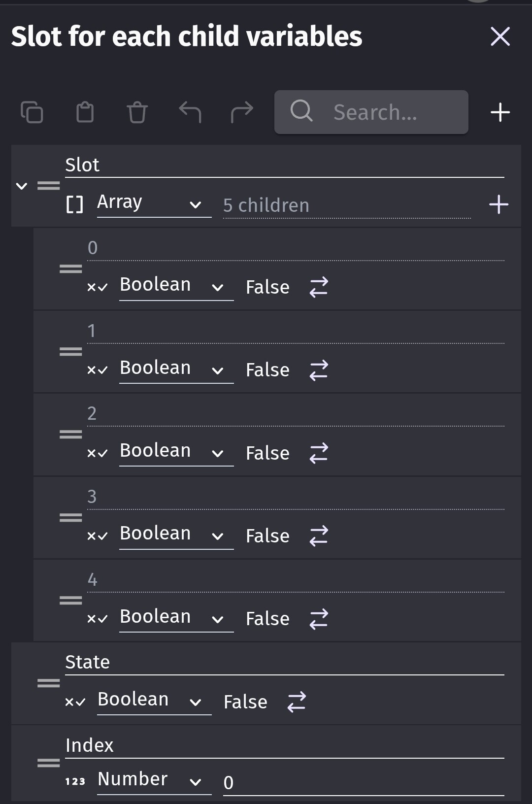Click the paste clipboard icon

pyautogui.click(x=85, y=112)
